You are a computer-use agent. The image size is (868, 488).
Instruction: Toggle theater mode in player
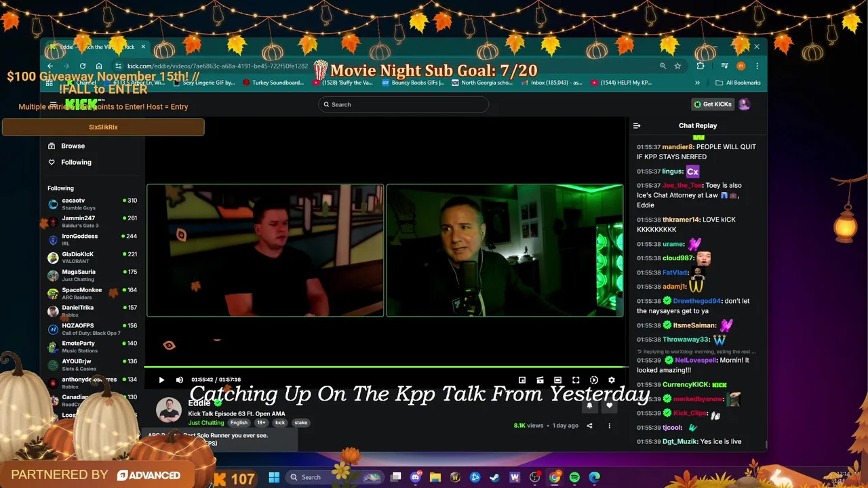pyautogui.click(x=557, y=380)
